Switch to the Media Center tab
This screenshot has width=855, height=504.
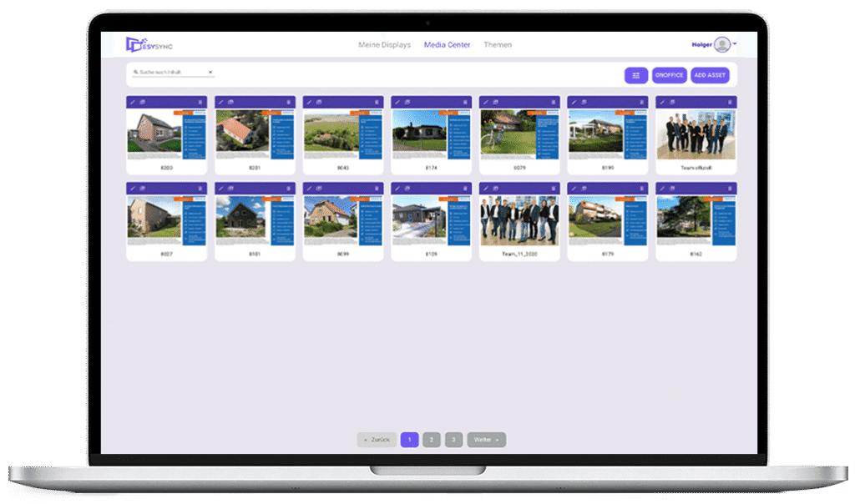pos(448,45)
